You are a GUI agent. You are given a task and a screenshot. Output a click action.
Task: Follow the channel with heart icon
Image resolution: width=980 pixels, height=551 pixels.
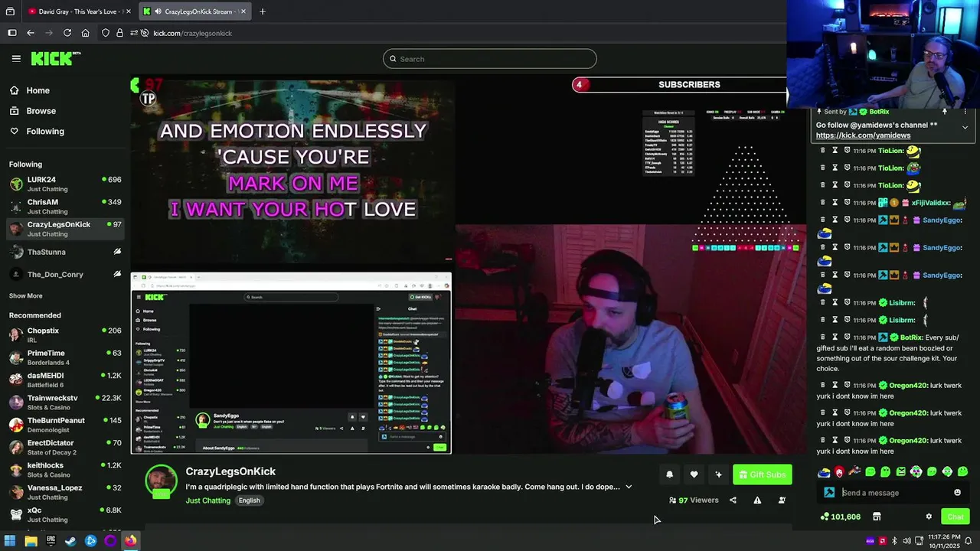pos(694,474)
